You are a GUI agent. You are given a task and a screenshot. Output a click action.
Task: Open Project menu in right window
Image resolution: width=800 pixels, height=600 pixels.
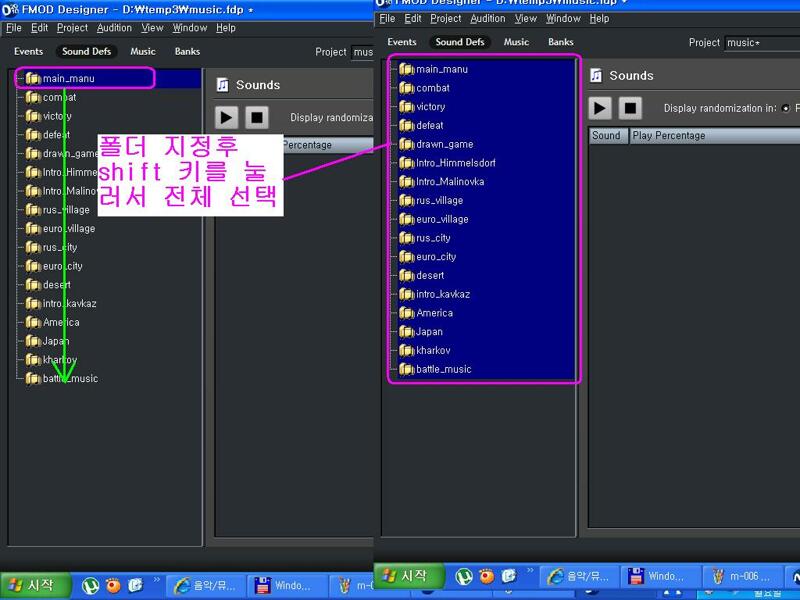[445, 19]
